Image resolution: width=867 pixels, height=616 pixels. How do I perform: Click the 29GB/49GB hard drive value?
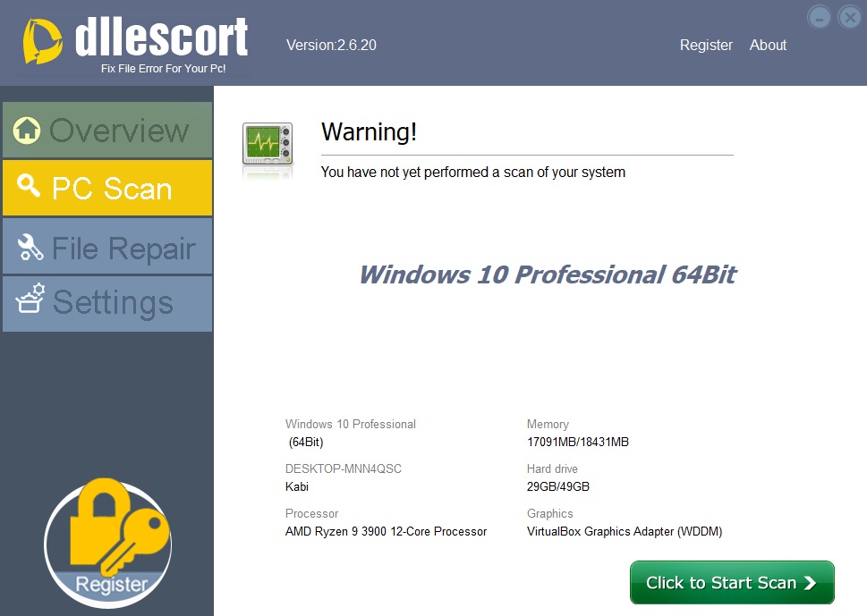click(558, 486)
